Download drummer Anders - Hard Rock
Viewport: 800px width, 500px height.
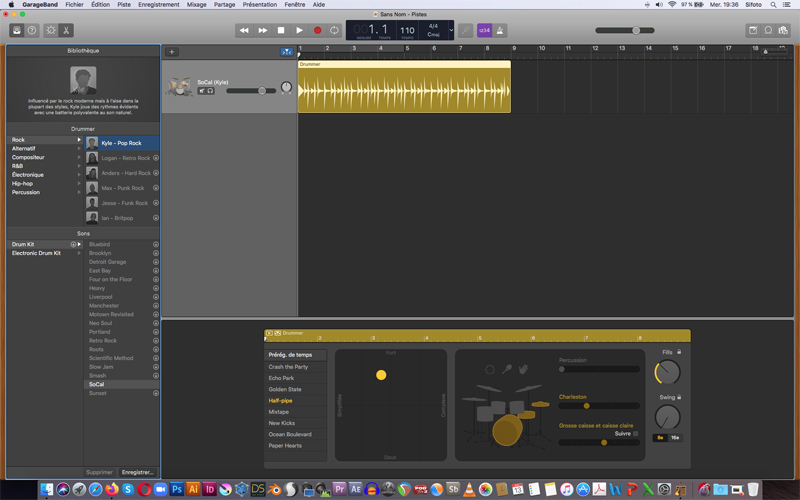point(156,173)
